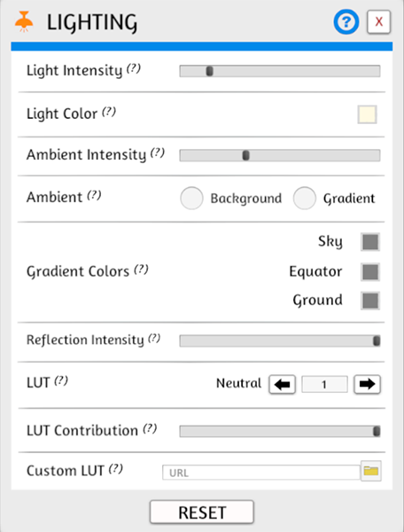Select the Gradient ambient radio button

[305, 198]
